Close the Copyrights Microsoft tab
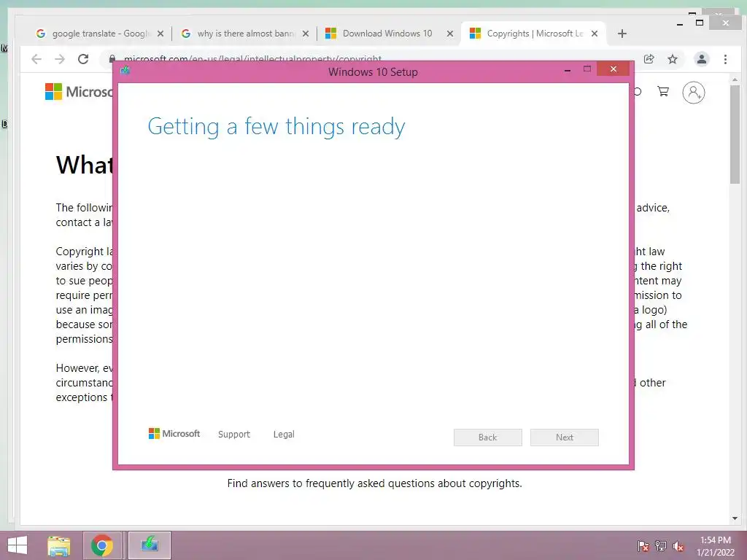The width and height of the screenshot is (747, 560). pos(595,34)
